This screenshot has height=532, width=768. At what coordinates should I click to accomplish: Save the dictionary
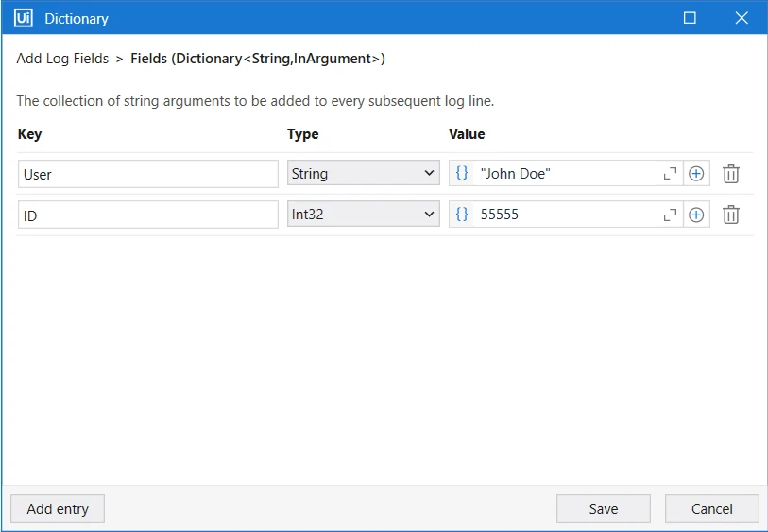pyautogui.click(x=604, y=508)
